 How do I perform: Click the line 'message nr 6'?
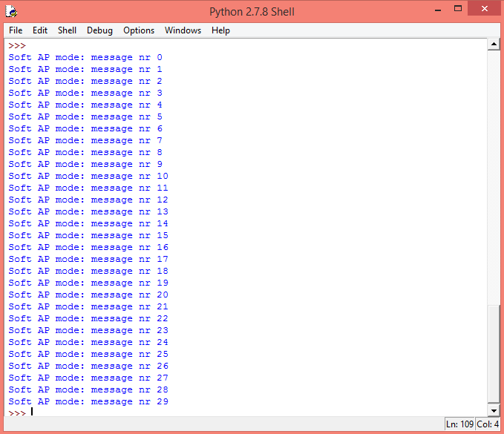point(85,129)
